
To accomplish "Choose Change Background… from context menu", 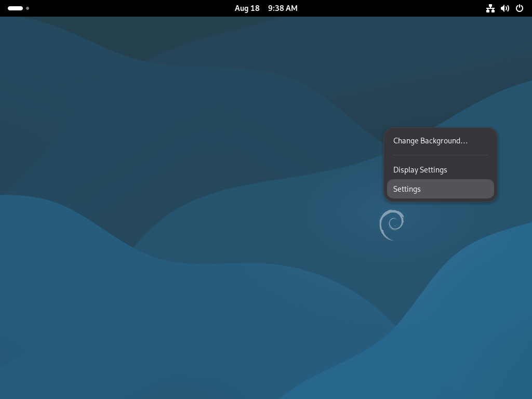I will click(440, 141).
